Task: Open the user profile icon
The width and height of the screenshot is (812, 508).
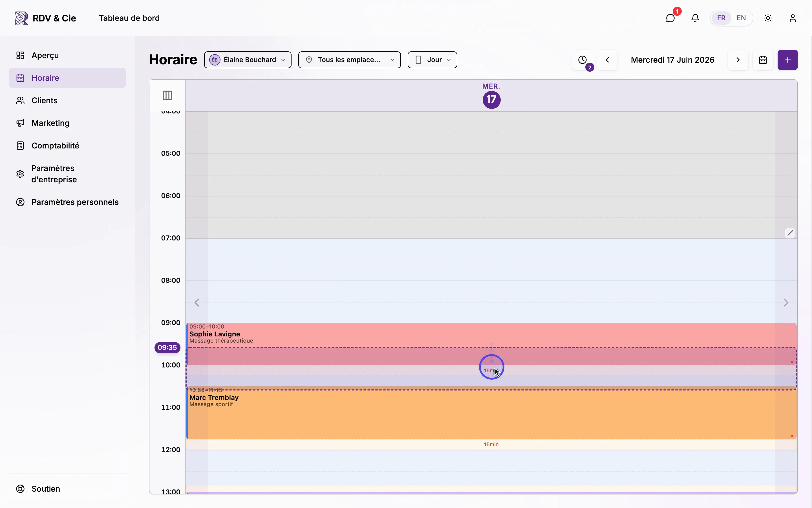Action: (x=793, y=18)
